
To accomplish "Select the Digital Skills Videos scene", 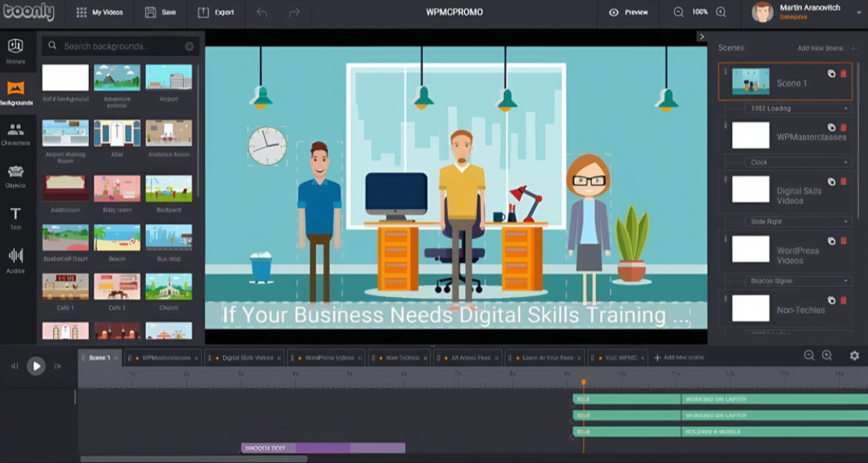I will (x=786, y=192).
